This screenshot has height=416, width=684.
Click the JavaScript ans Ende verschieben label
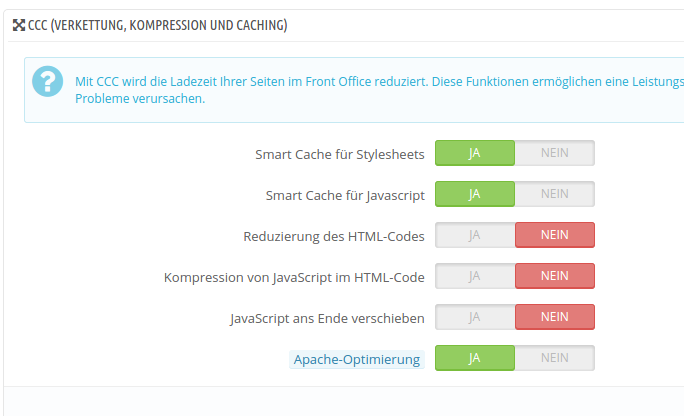[x=327, y=318]
